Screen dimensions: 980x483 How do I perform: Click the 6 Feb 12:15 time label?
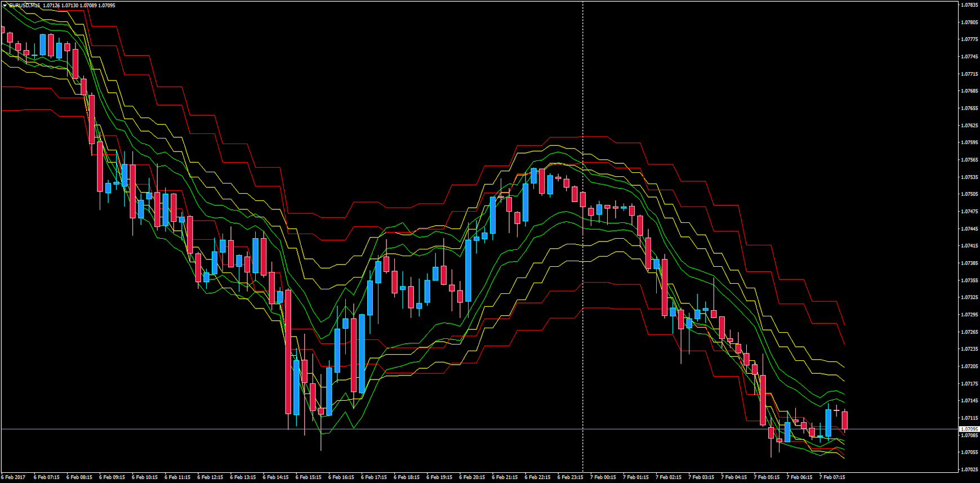coord(210,477)
